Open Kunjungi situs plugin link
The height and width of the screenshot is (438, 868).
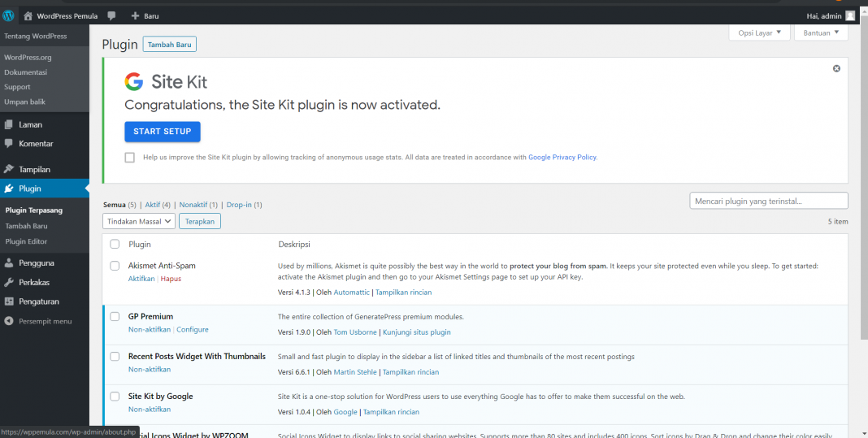(x=417, y=332)
